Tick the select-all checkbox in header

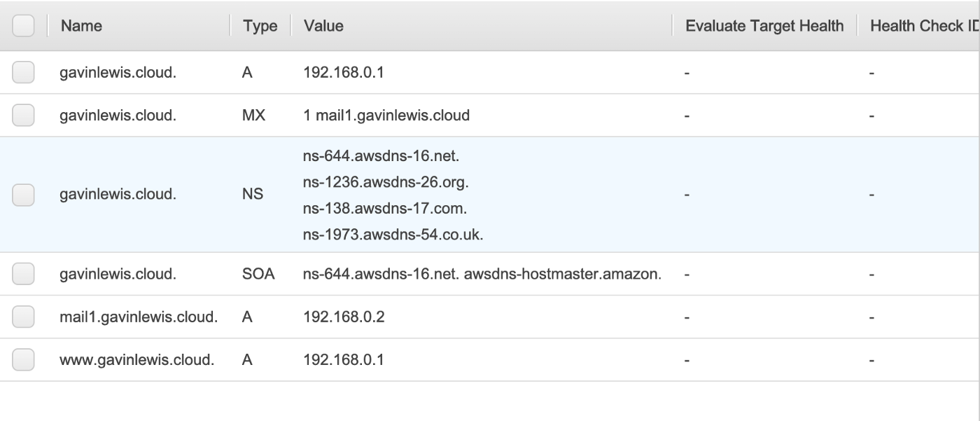coord(23,27)
